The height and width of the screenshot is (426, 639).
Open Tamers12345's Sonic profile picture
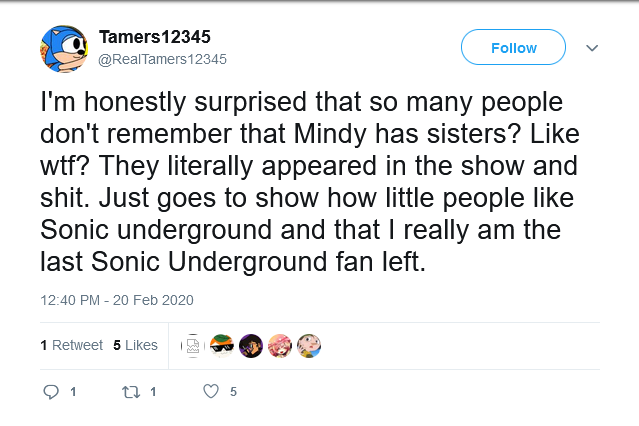[64, 48]
